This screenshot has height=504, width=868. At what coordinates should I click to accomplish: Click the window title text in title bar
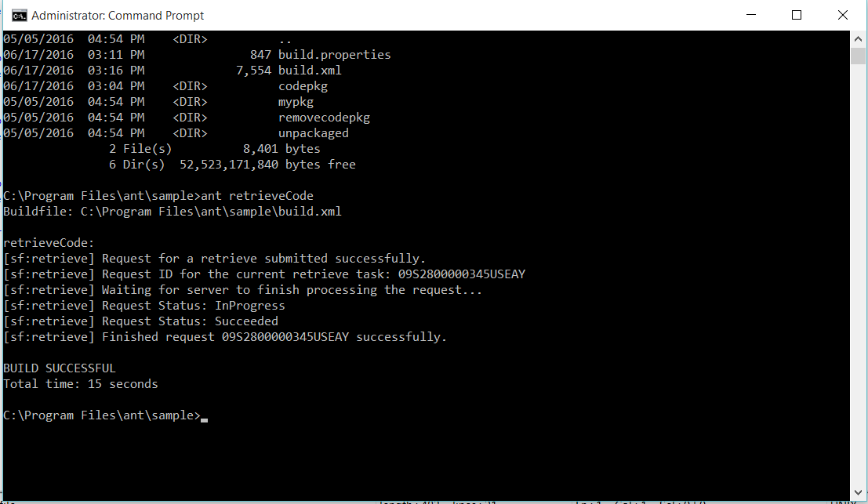(118, 15)
